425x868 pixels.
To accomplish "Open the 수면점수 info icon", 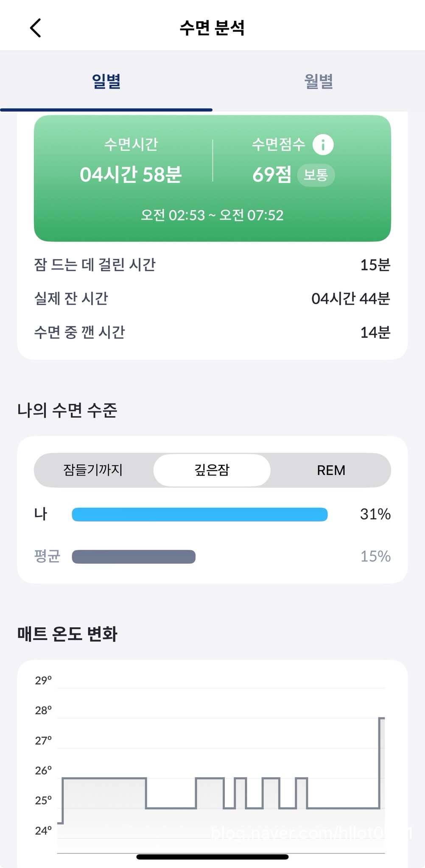I will click(x=323, y=145).
